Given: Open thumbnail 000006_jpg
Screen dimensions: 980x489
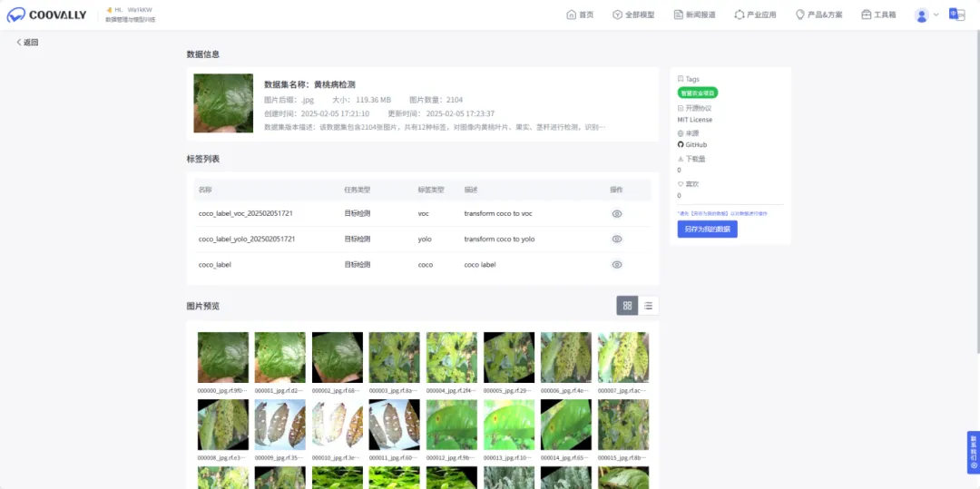Looking at the screenshot, I should coord(566,357).
